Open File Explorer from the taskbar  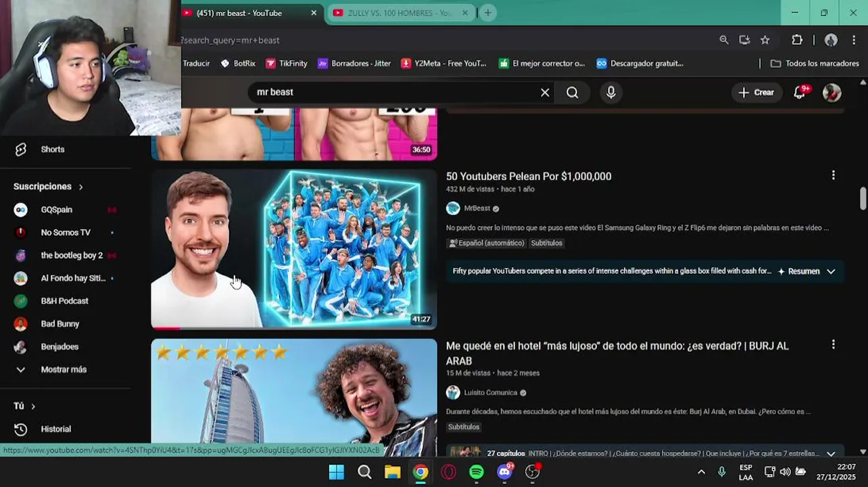(x=392, y=472)
